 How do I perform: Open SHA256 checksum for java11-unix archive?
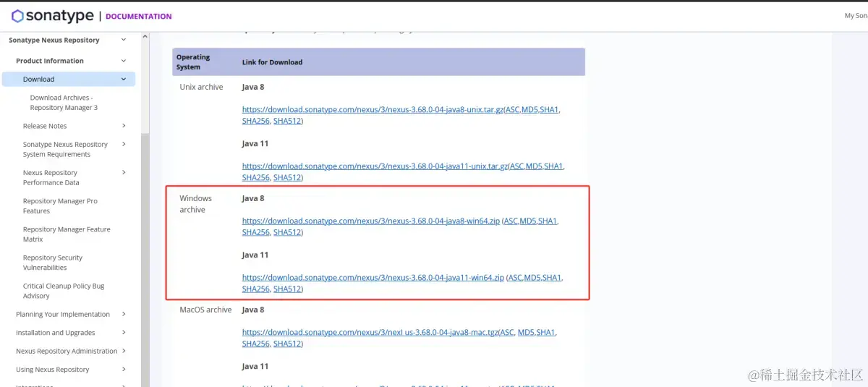255,178
